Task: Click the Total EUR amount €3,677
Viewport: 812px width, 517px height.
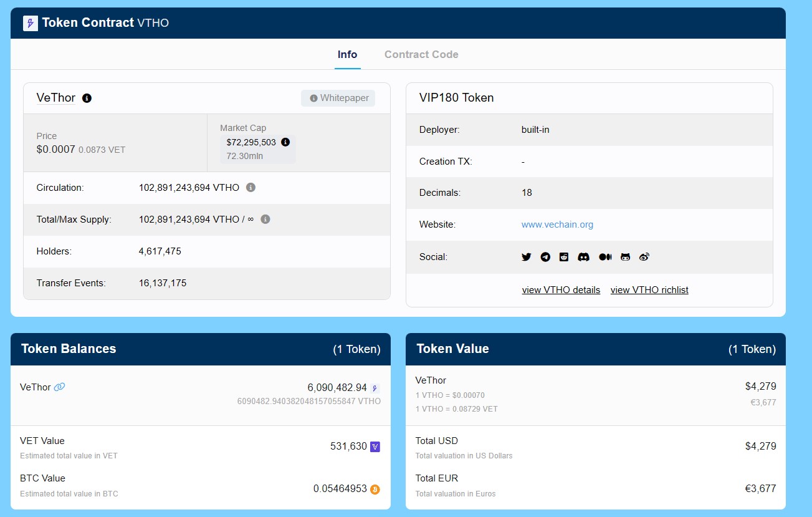Action: [x=761, y=489]
